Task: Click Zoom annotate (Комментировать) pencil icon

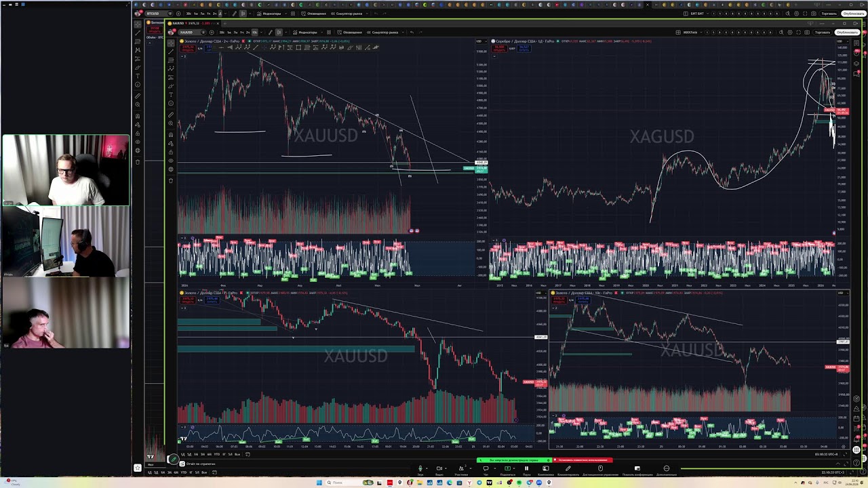Action: click(568, 468)
